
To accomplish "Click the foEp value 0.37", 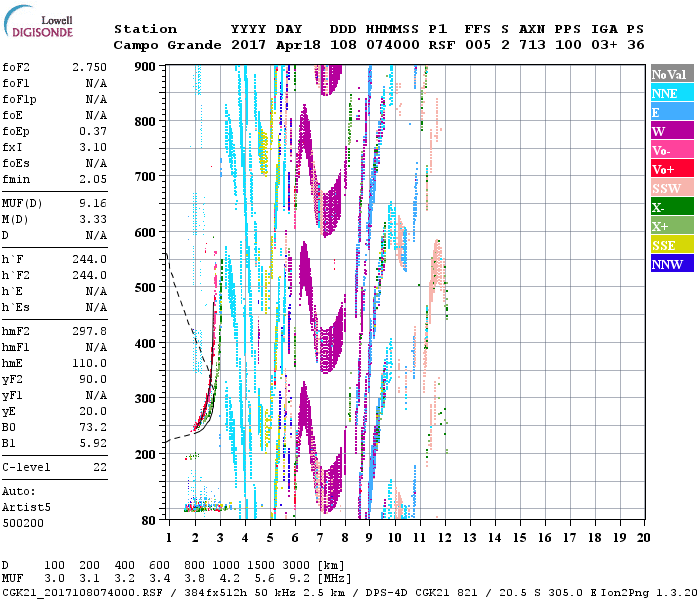I will click(x=93, y=131).
